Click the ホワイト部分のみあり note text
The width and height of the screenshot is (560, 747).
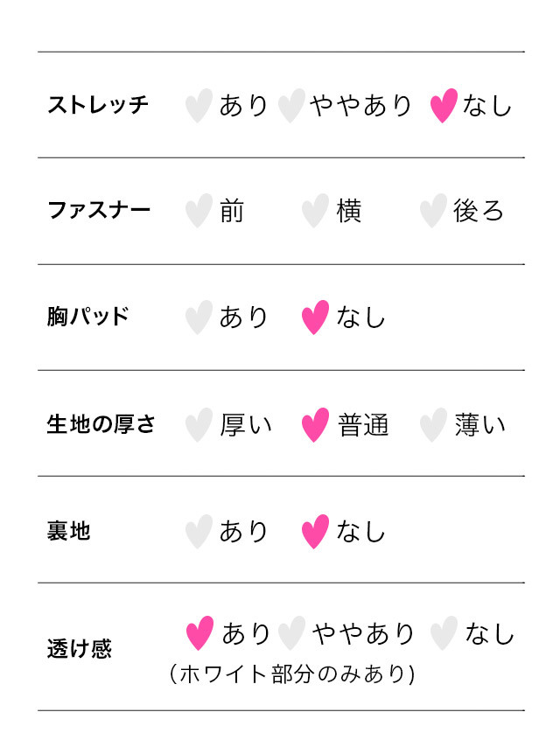[292, 674]
